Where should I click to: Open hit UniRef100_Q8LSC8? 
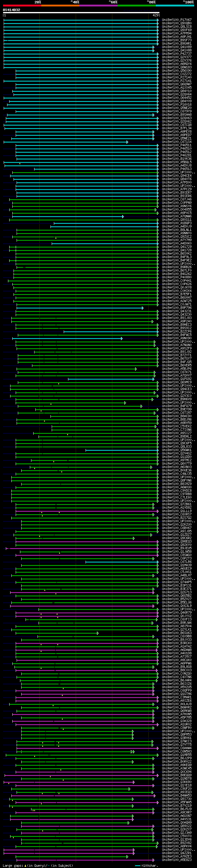pyautogui.click(x=177, y=26)
